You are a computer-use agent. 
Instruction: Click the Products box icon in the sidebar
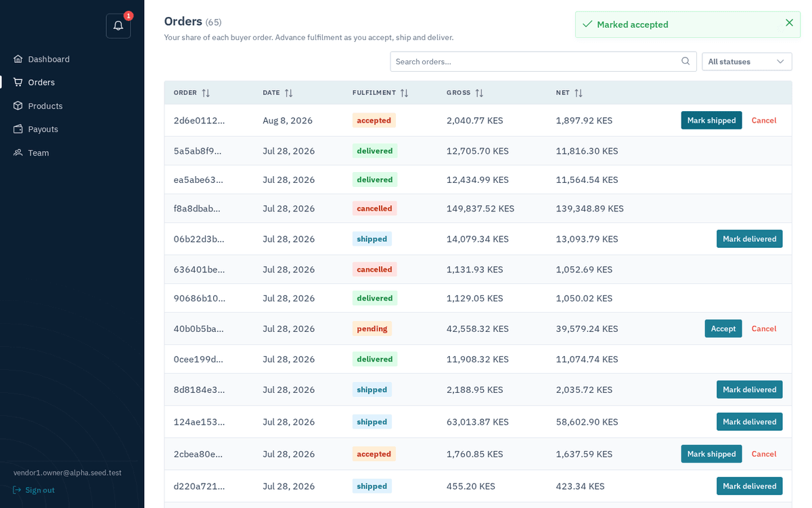point(18,106)
